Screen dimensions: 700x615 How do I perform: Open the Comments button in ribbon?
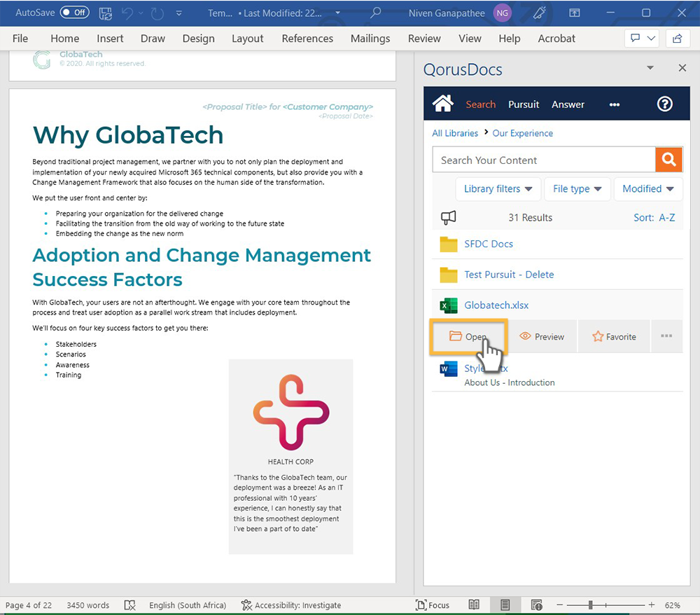coord(643,39)
